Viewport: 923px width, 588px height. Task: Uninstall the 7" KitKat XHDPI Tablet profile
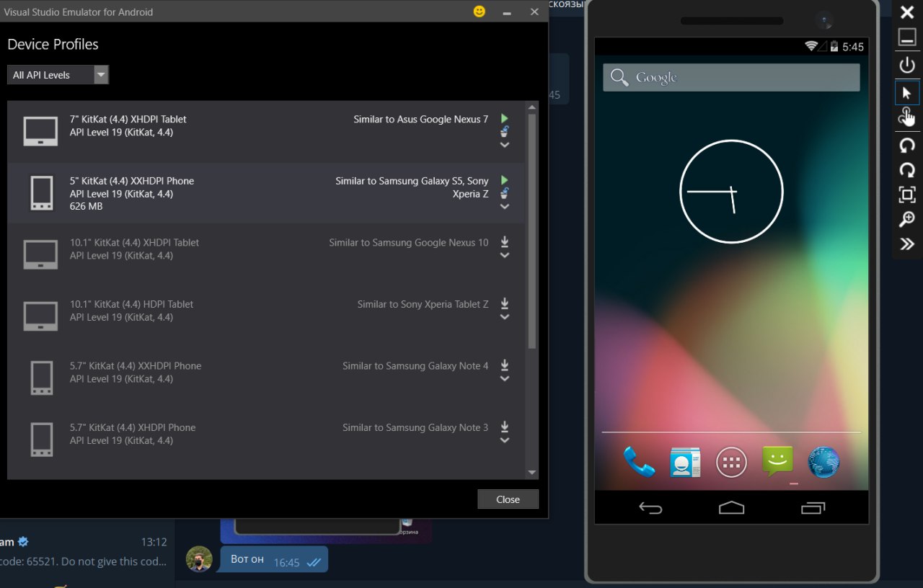[x=505, y=131]
